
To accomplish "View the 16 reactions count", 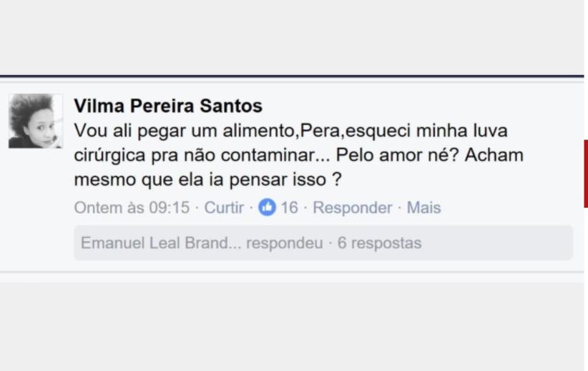I will pos(289,208).
